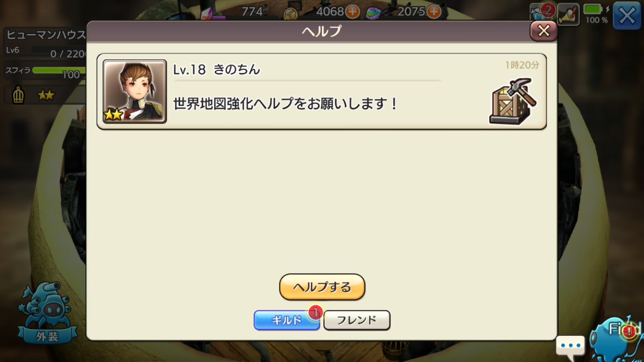Viewport: 644px width, 362px height.
Task: Click the hammer and crate construction icon
Action: coord(513,101)
